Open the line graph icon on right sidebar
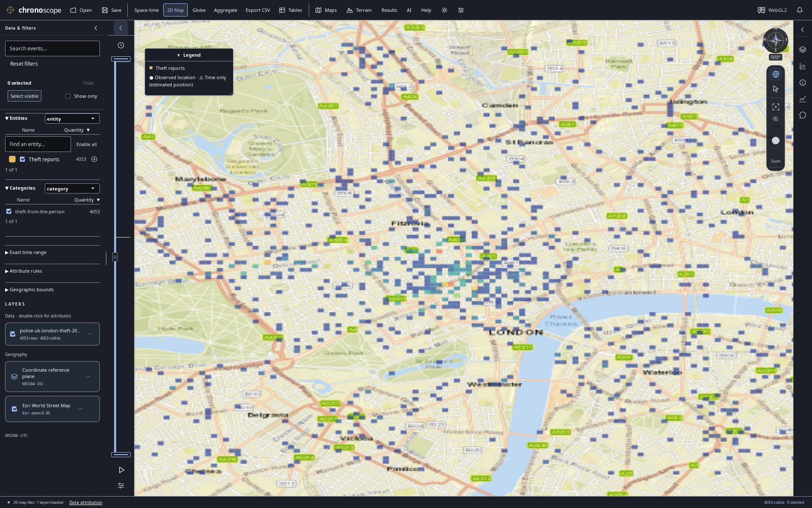Viewport: 812px width, 508px height. 803,99
